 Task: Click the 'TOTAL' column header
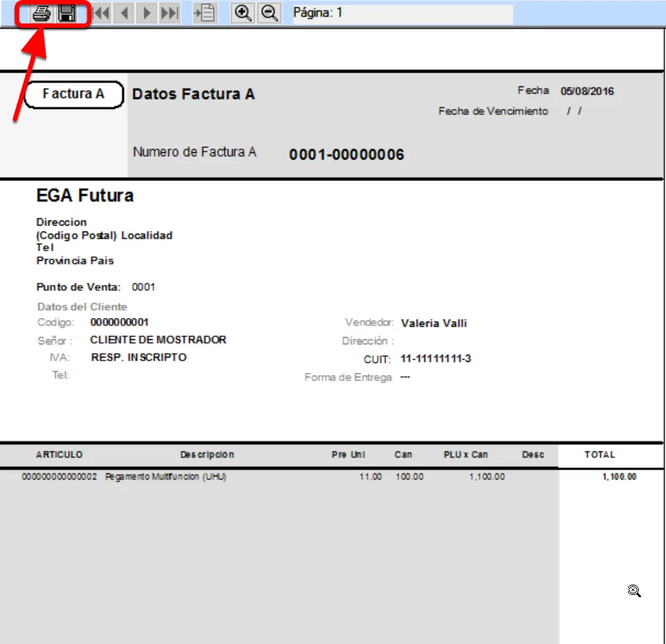click(x=600, y=454)
